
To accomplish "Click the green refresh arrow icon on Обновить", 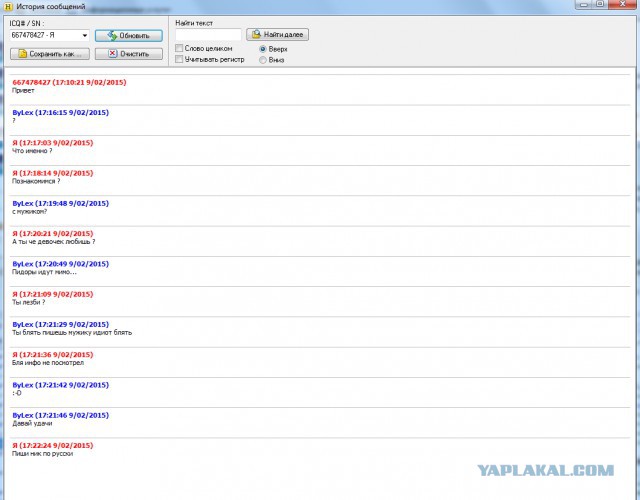I will coord(111,36).
